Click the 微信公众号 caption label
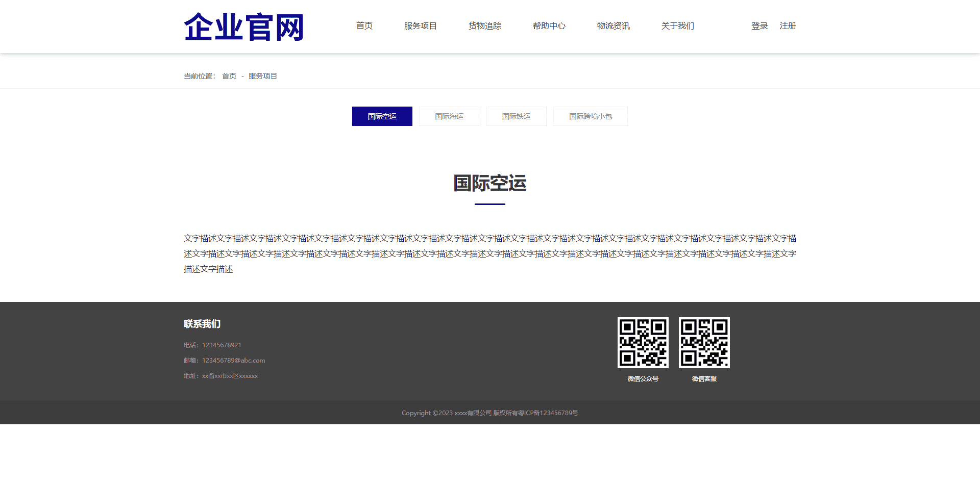 (x=643, y=379)
